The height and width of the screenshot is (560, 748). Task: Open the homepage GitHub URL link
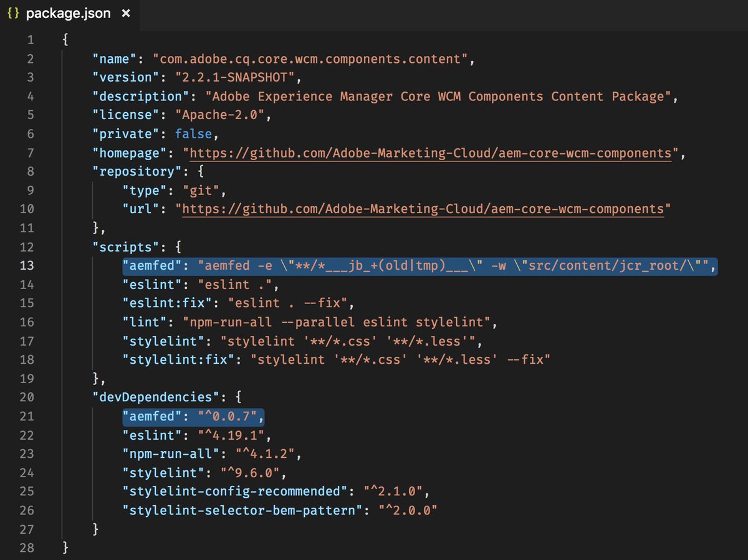(430, 153)
